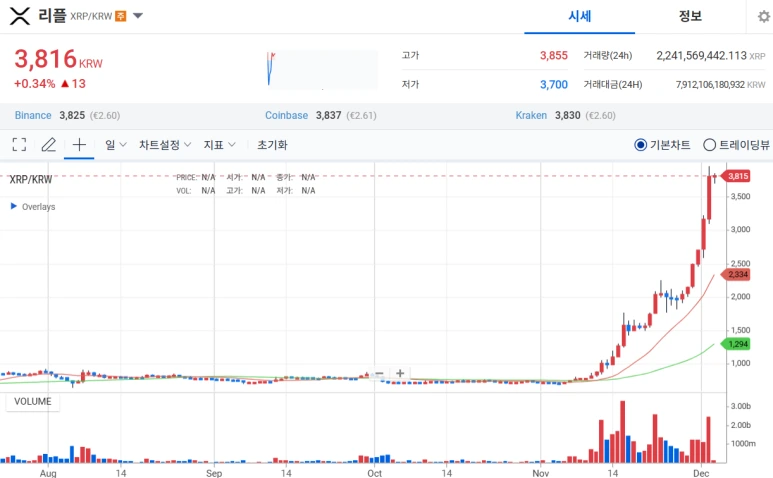The image size is (773, 478).
Task: Open the Kraken price link
Action: click(x=531, y=115)
